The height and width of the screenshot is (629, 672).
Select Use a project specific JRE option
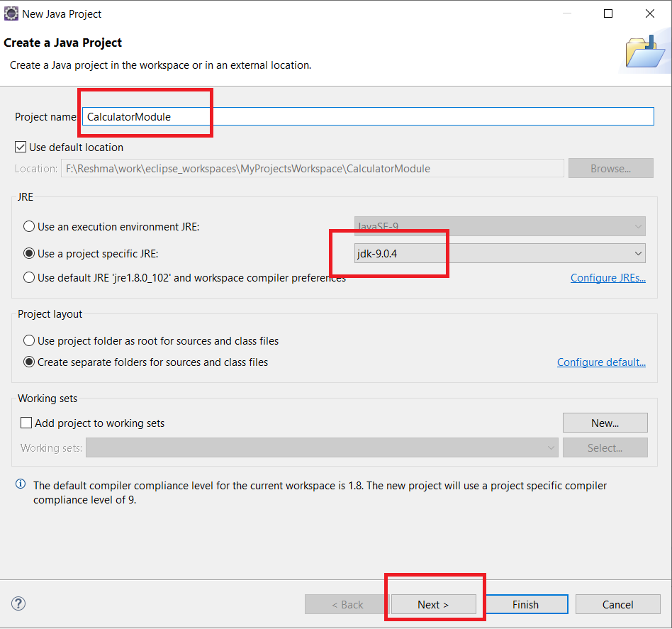point(29,253)
